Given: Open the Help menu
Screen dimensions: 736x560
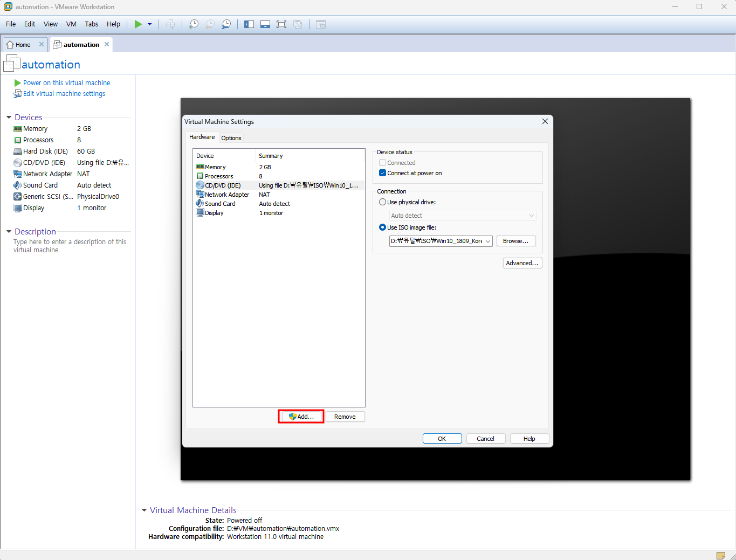Looking at the screenshot, I should point(113,24).
